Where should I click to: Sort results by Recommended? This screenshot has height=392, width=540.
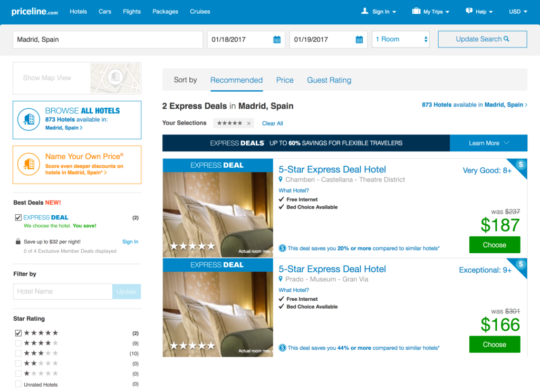236,80
